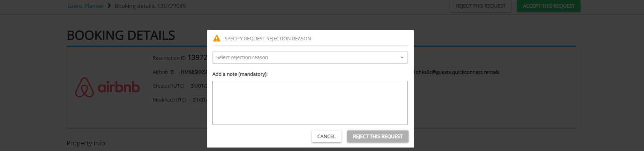Click the Airbnb ID value chip
This screenshot has width=644, height=151.
coord(193,72)
